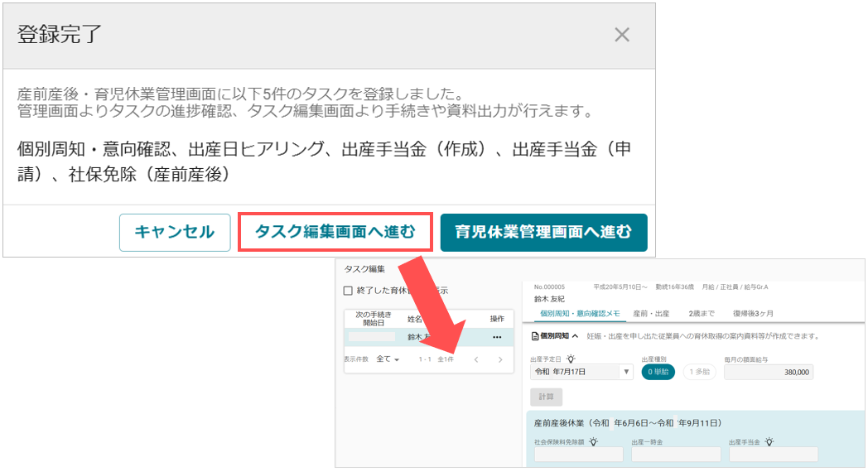
Task: Click the キャンセル button
Action: (175, 233)
